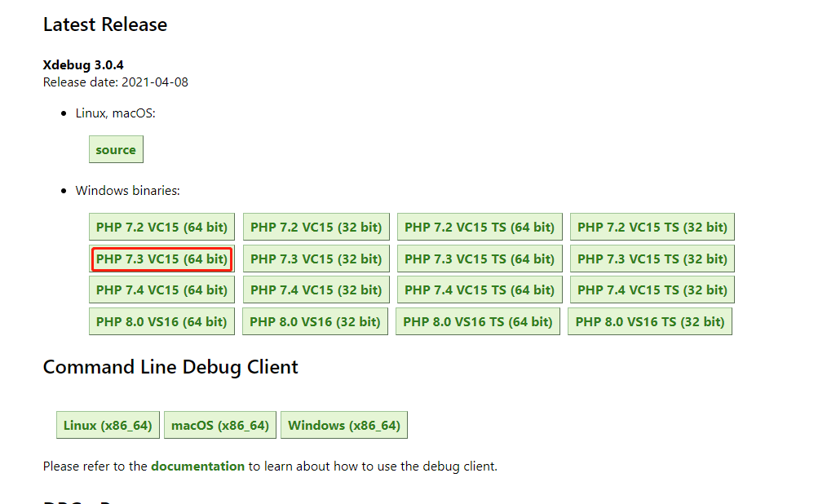
Task: Download PHP 7.3 VC15 (32 bit) binary
Action: [x=316, y=259]
